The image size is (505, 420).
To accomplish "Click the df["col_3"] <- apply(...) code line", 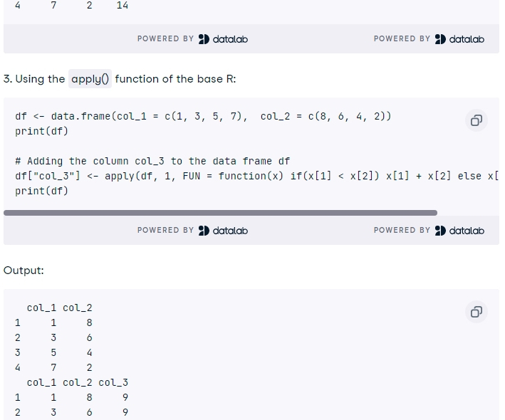I will (256, 176).
